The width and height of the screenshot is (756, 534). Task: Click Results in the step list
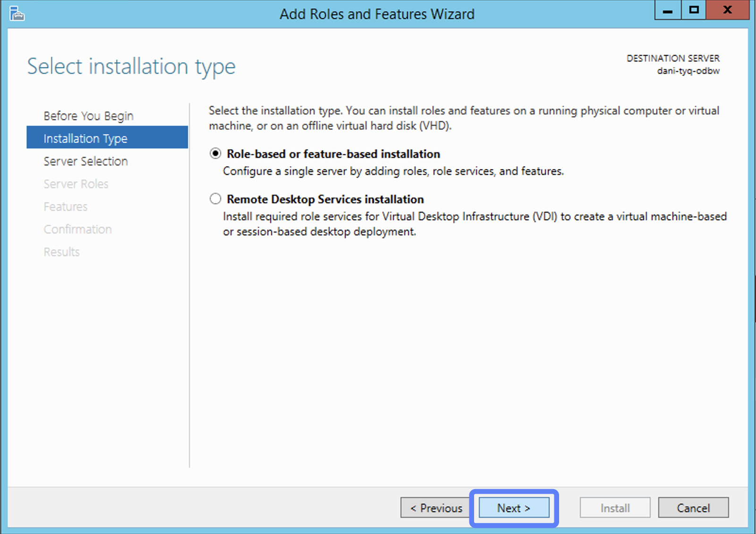[x=62, y=252]
